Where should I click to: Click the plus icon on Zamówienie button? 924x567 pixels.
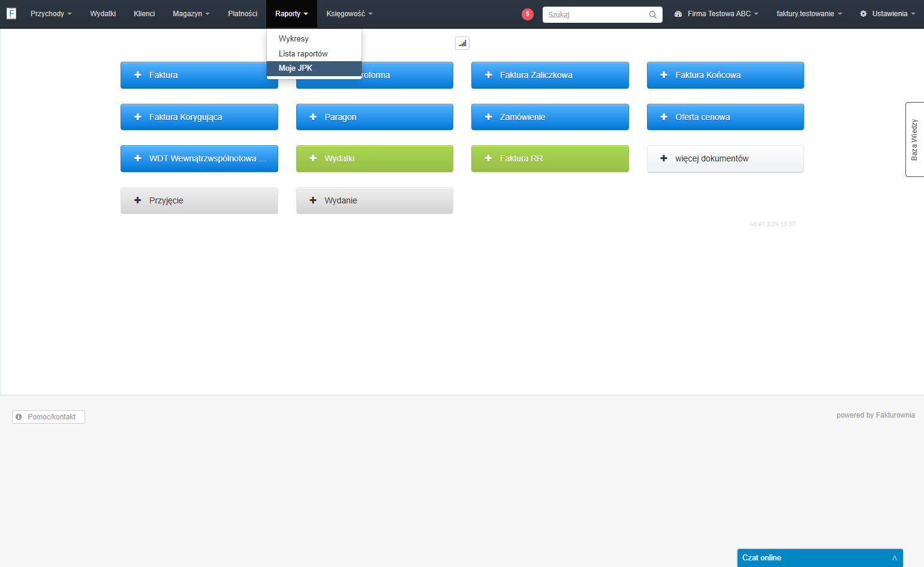[488, 117]
